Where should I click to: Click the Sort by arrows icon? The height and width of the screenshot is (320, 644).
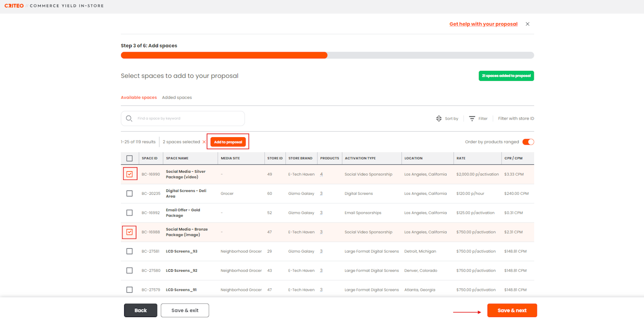click(x=439, y=119)
